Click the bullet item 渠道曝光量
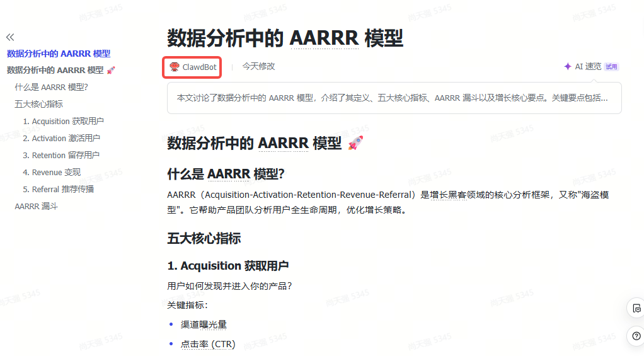The height and width of the screenshot is (356, 644). point(204,324)
